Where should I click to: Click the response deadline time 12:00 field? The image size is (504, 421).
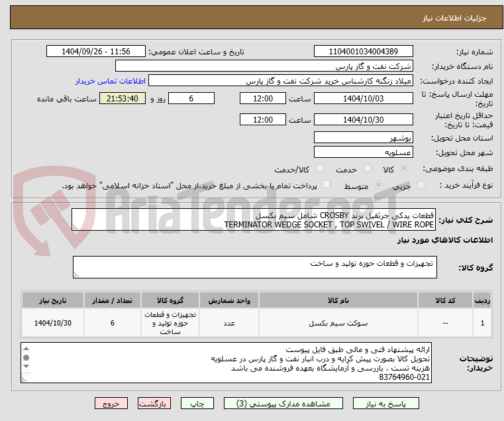point(263,99)
